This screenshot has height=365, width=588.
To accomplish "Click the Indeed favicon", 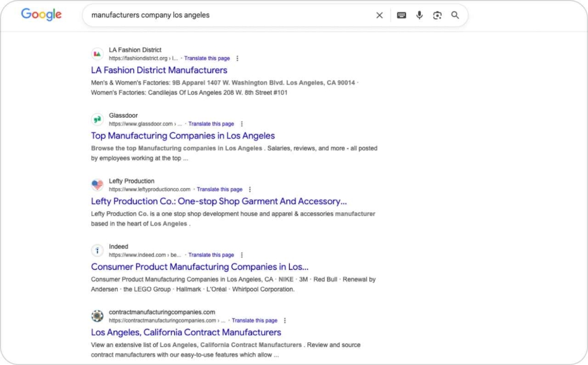I will click(x=97, y=250).
